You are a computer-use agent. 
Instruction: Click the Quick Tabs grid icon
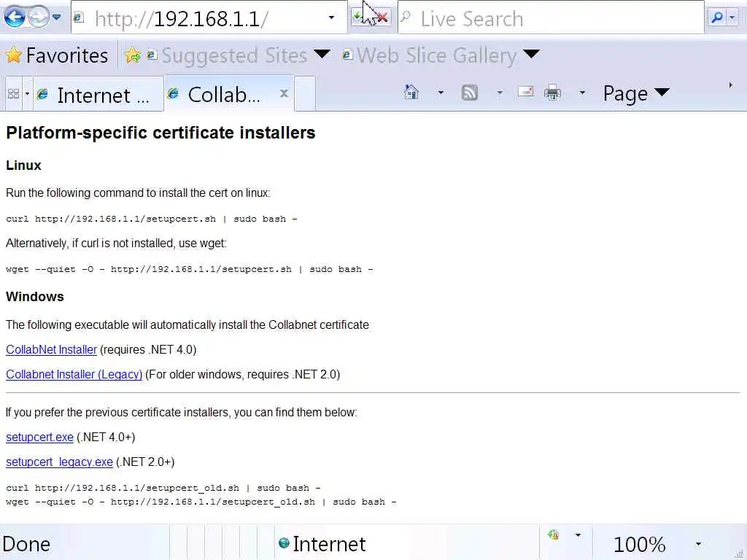[x=13, y=93]
